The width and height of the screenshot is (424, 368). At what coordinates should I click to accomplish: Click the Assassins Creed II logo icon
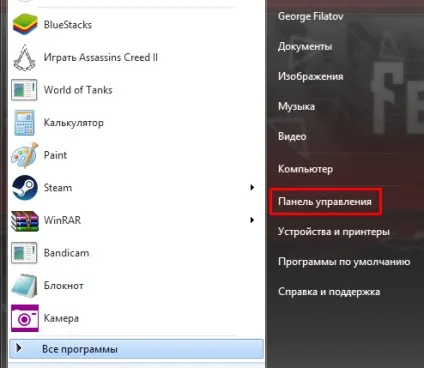coord(24,57)
